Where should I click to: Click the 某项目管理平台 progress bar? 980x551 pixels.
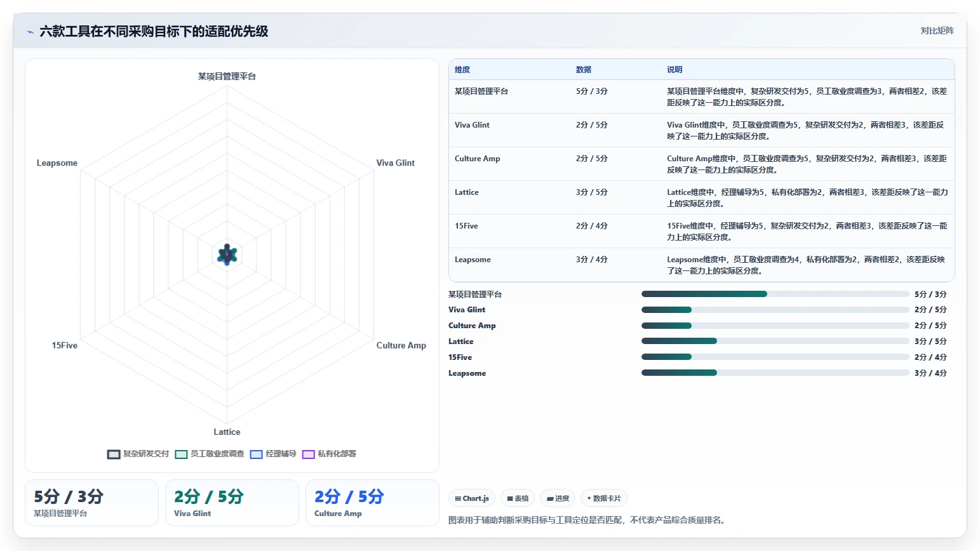click(x=775, y=294)
